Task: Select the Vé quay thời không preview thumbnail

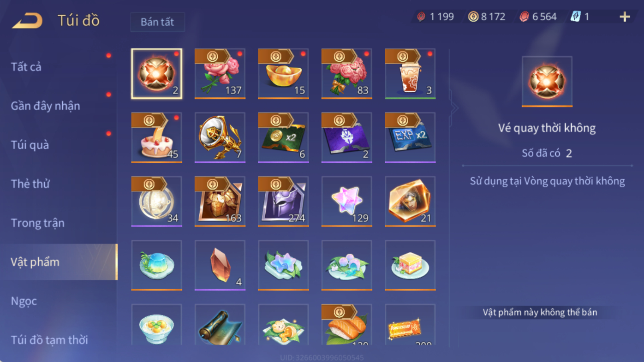Action: (547, 82)
